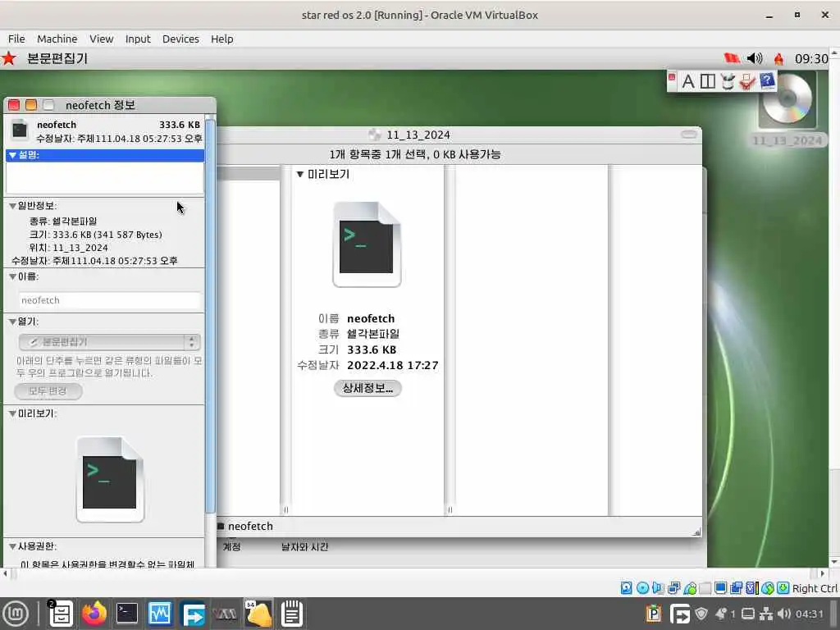Click the 모두 변경 button
Screen dimensions: 840x630
pyautogui.click(x=48, y=391)
